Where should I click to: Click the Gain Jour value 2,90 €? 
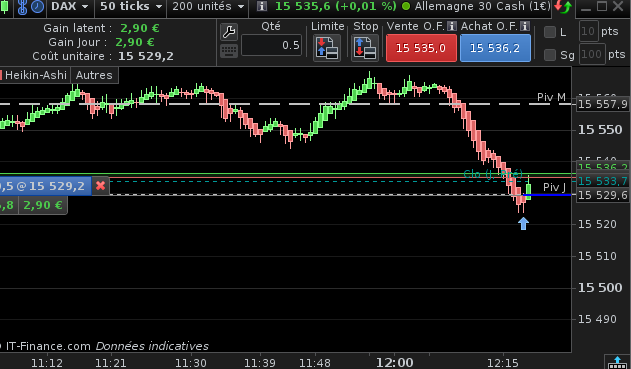tap(135, 42)
